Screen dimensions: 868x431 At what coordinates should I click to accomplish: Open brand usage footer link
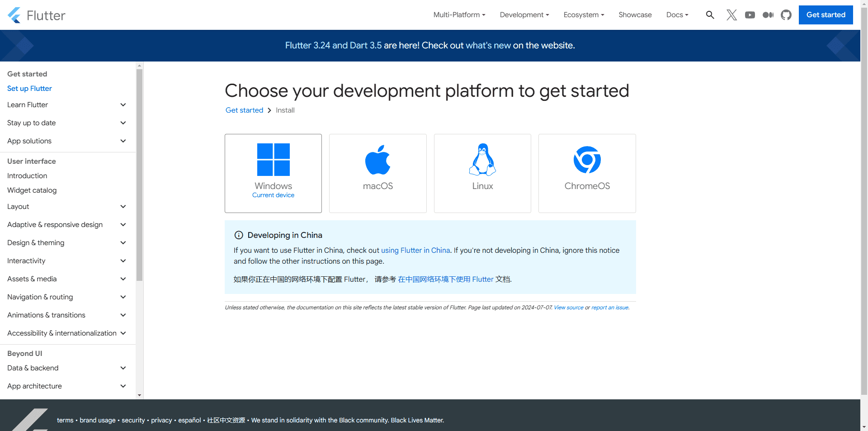pyautogui.click(x=98, y=420)
